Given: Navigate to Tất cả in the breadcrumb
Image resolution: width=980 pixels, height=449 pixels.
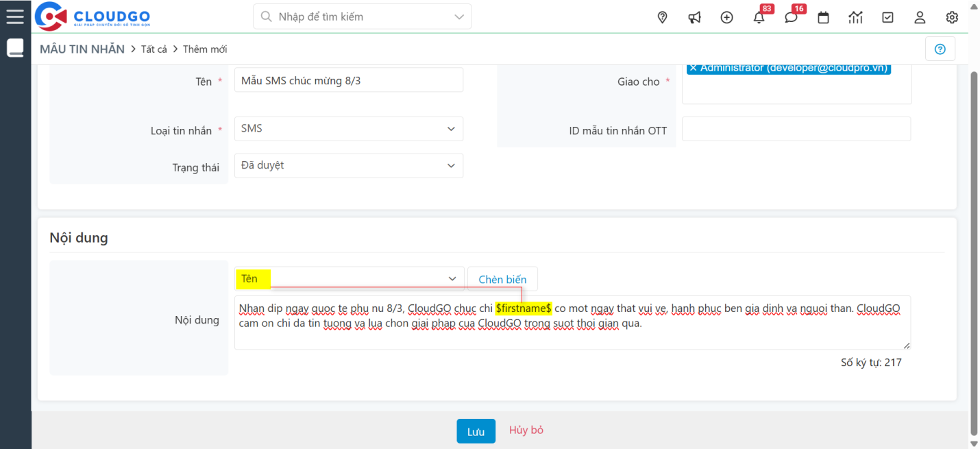Looking at the screenshot, I should [x=155, y=49].
